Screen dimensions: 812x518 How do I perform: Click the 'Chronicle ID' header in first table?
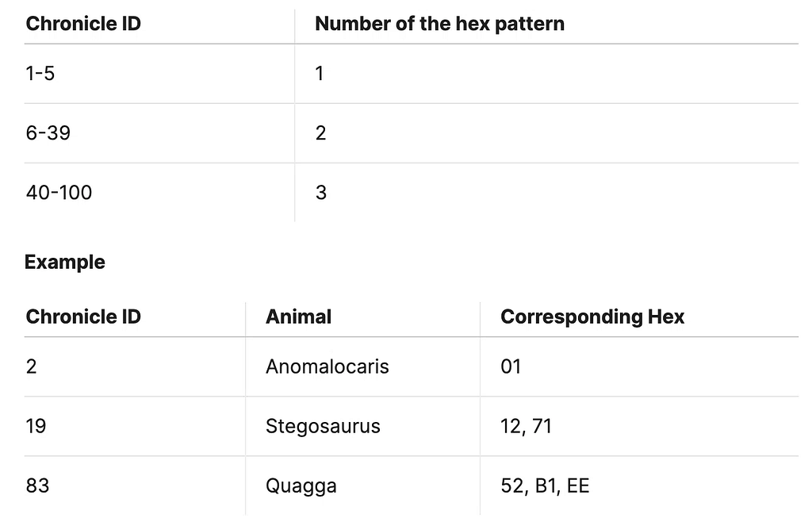pos(83,24)
